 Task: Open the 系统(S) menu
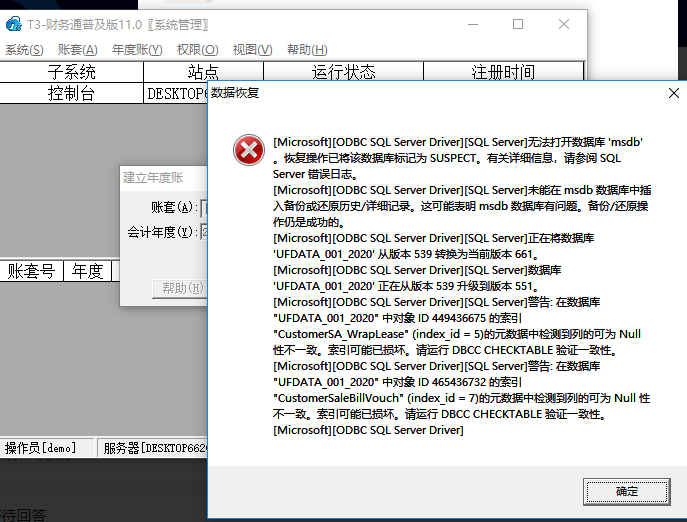24,50
